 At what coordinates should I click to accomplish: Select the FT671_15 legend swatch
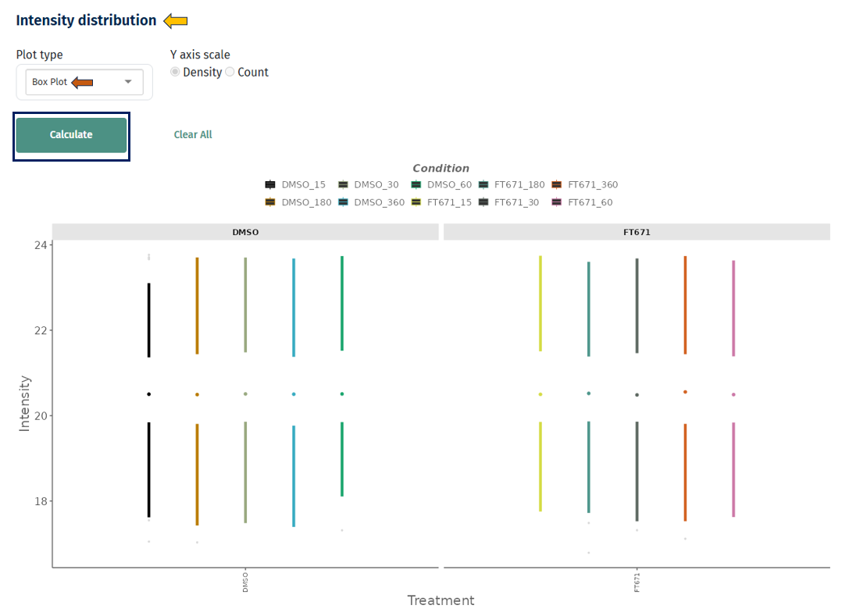(417, 201)
